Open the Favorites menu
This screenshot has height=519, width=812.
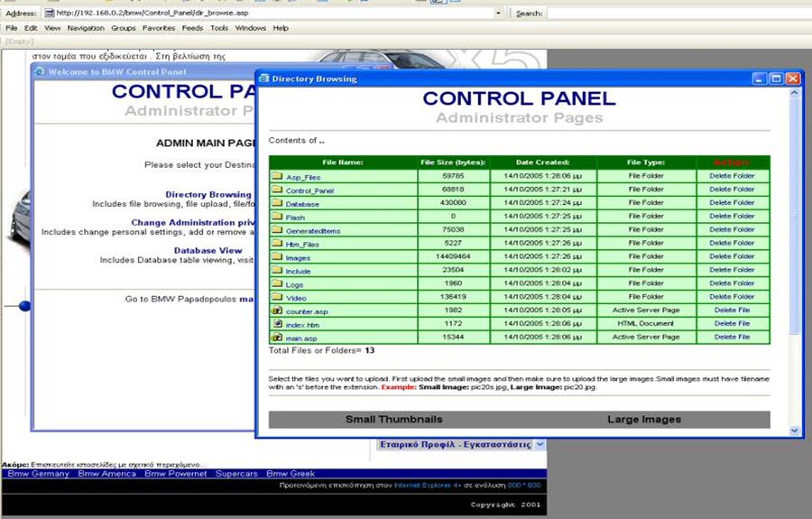tap(159, 28)
